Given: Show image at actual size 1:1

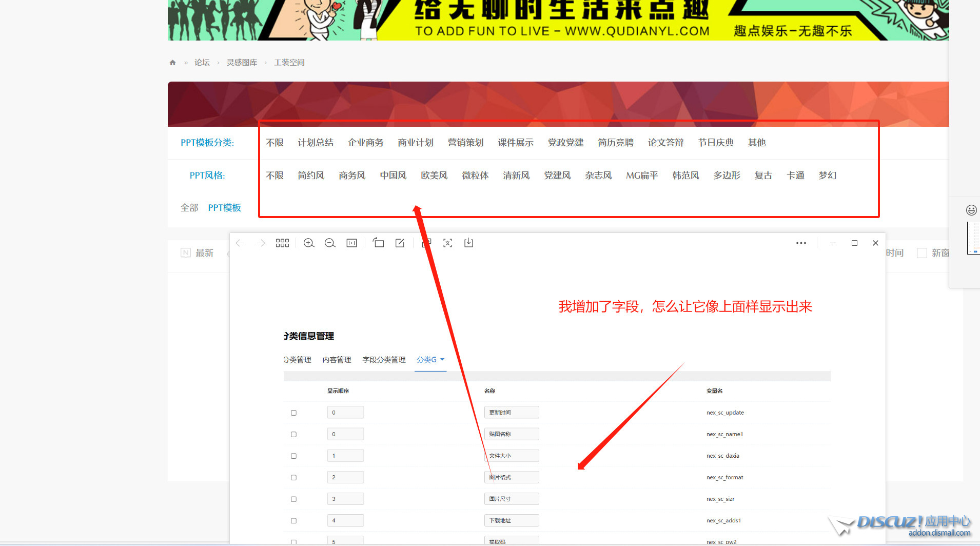Looking at the screenshot, I should [x=351, y=243].
